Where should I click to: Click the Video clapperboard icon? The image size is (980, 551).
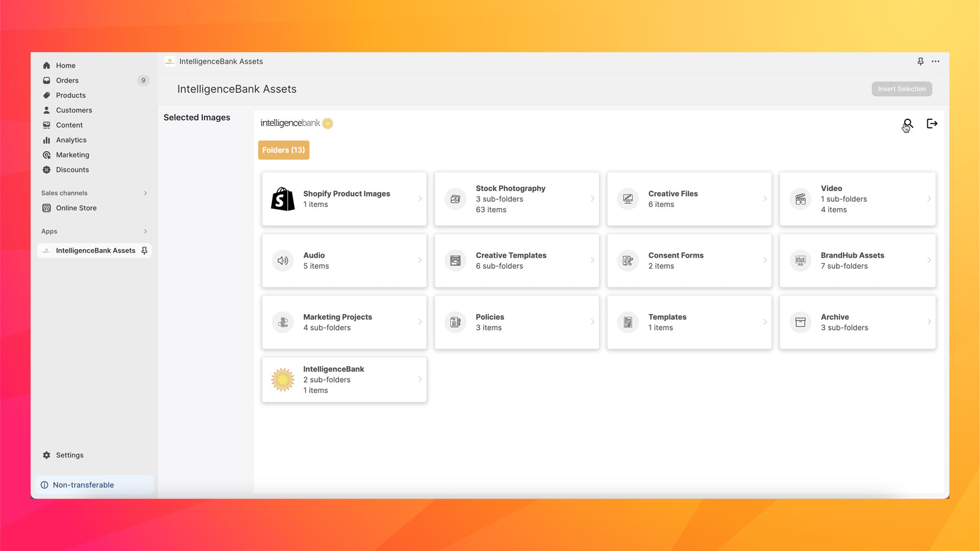[x=801, y=199]
